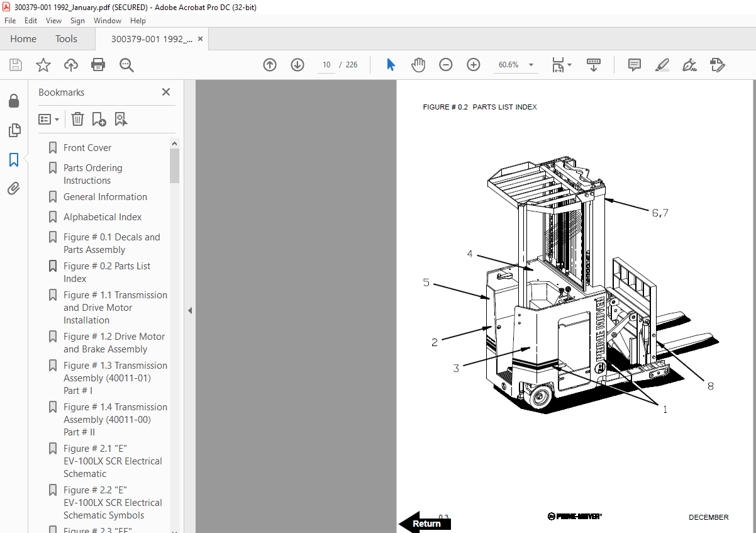756x533 pixels.
Task: Open Figure # 2.2 Schematic Symbols bookmark
Action: point(113,503)
